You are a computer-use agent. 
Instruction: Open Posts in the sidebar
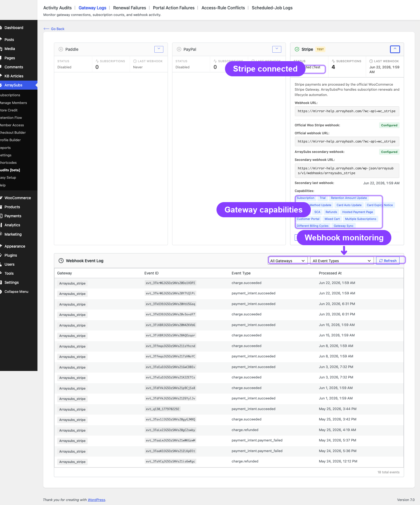(x=19, y=40)
